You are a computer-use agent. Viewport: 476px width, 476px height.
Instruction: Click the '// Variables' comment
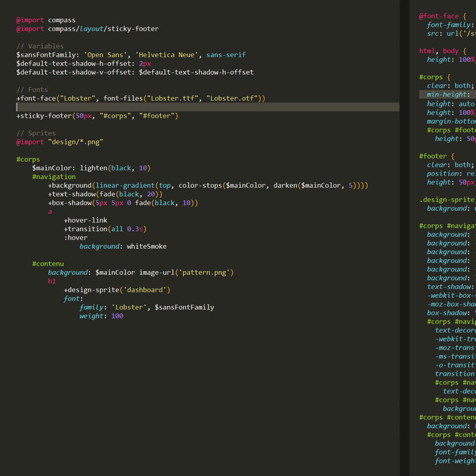[40, 46]
